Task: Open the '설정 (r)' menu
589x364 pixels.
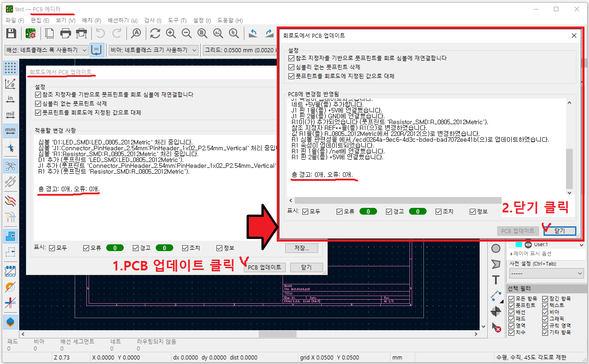Action: click(x=202, y=20)
